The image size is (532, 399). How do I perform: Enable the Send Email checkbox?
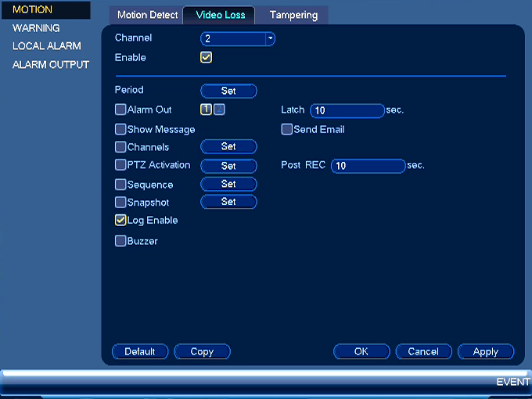point(286,129)
